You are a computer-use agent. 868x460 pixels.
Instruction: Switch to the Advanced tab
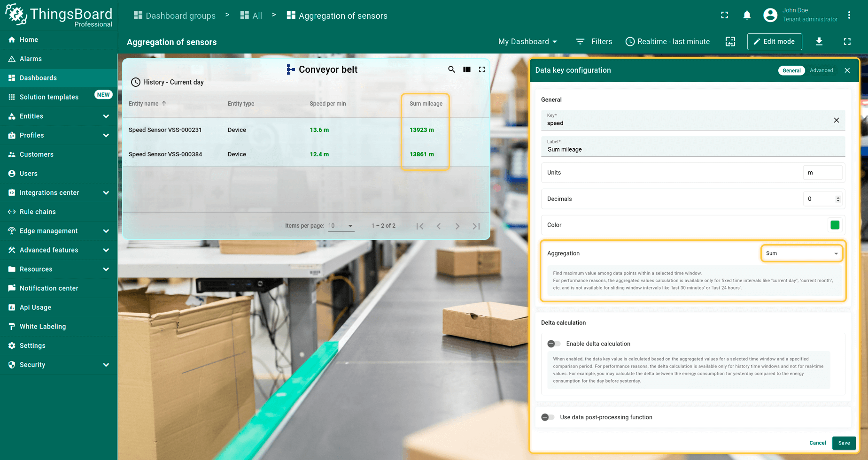821,70
